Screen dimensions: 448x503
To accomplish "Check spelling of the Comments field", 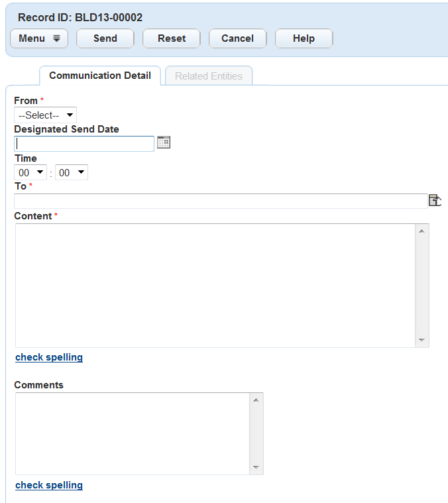I will click(49, 485).
